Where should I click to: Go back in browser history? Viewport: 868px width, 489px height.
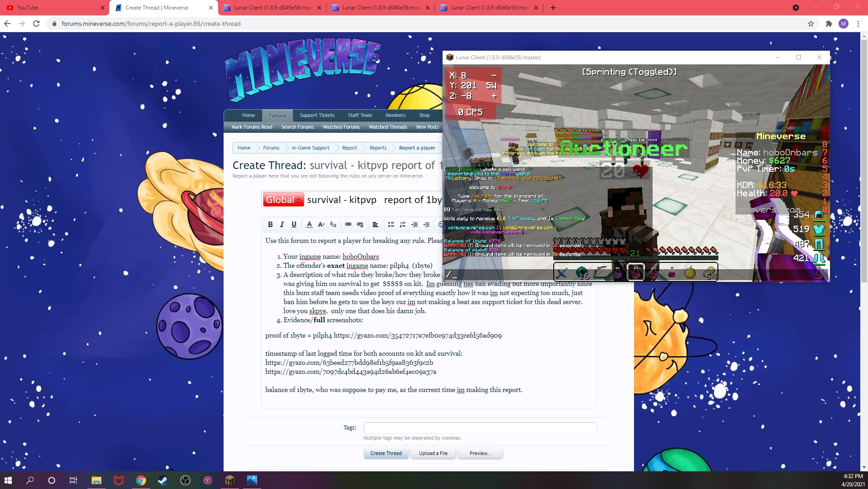[7, 24]
